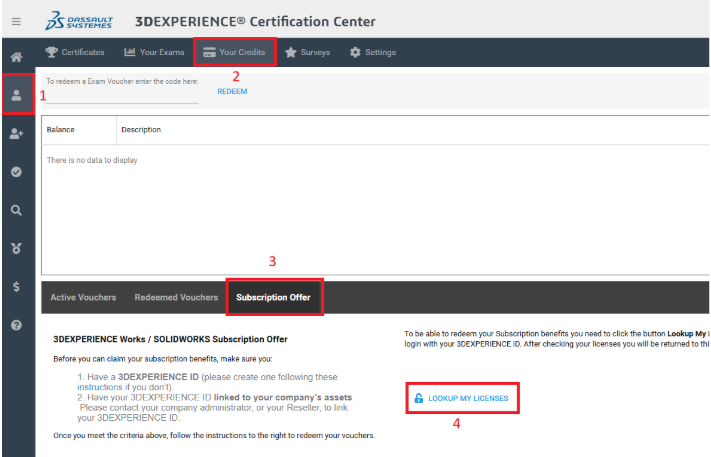The image size is (711, 457).
Task: Switch to Active Vouchers tab
Action: [x=83, y=297]
